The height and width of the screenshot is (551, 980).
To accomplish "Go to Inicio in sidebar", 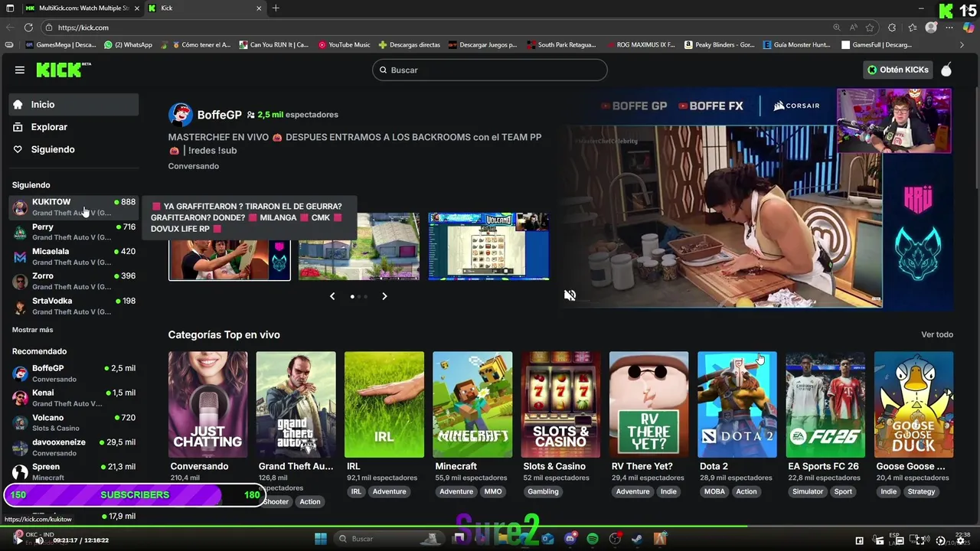I will coord(74,105).
